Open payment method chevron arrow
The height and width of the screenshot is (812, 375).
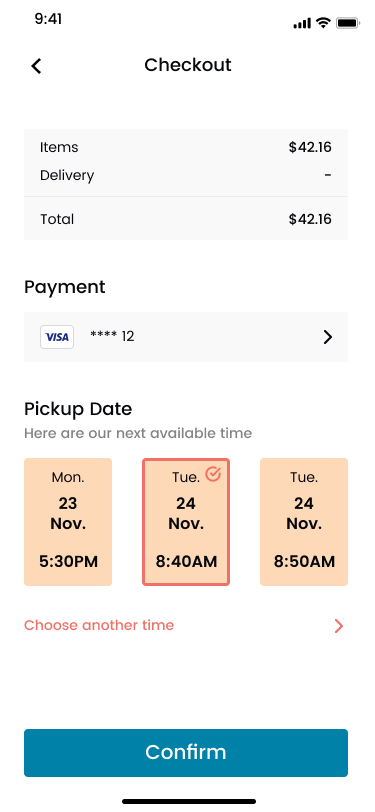coord(327,337)
